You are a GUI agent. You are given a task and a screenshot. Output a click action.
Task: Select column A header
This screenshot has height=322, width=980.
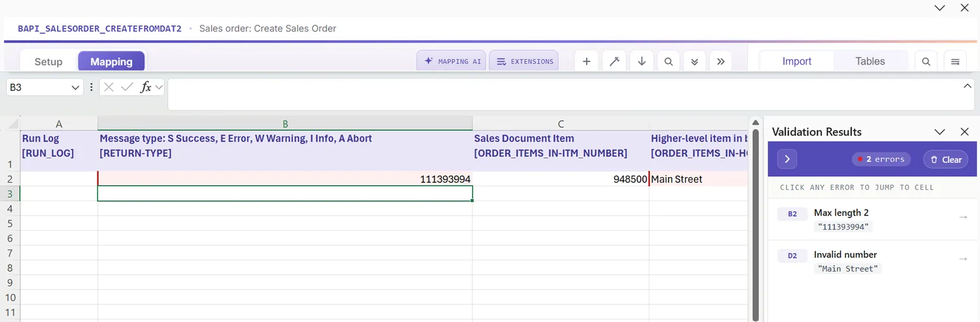tap(59, 123)
